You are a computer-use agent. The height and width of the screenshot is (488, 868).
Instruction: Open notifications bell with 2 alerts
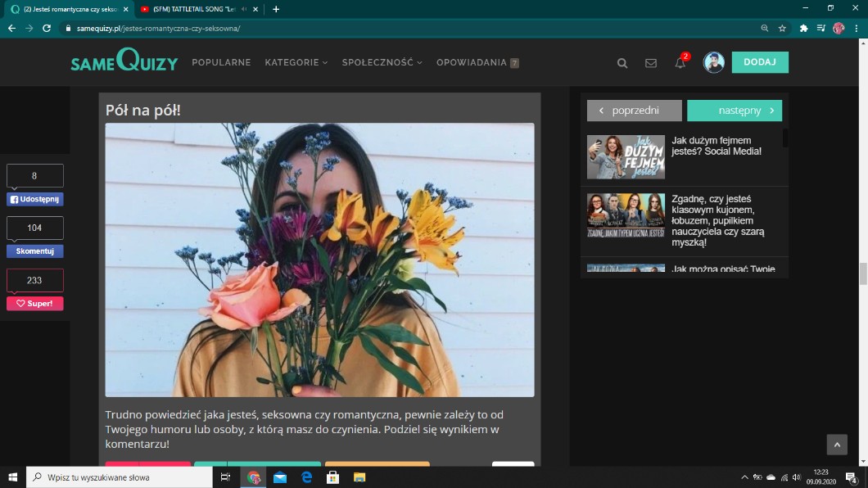pos(680,63)
